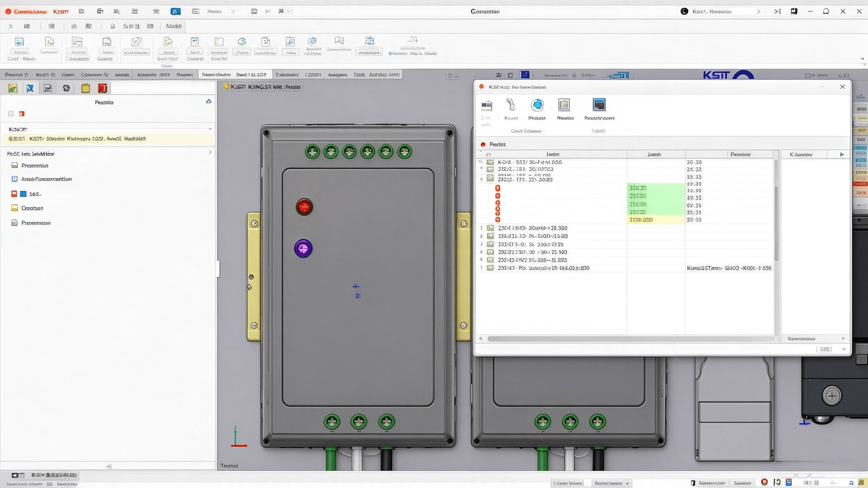The height and width of the screenshot is (488, 868).
Task: Click the open folder icon in ribbon
Action: (x=168, y=41)
